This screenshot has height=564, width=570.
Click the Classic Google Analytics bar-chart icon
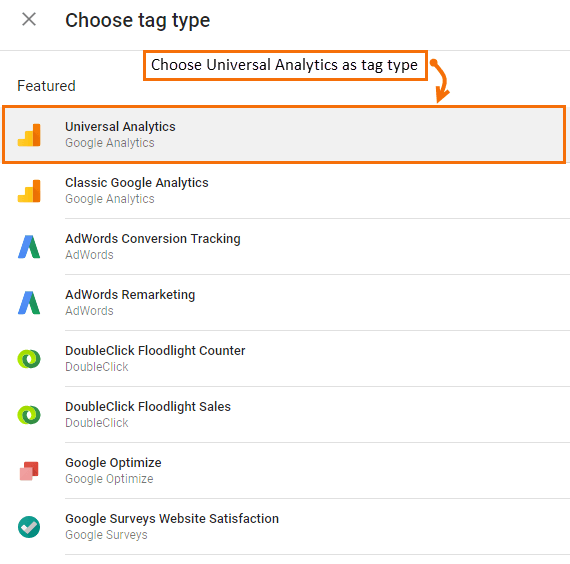pos(29,191)
